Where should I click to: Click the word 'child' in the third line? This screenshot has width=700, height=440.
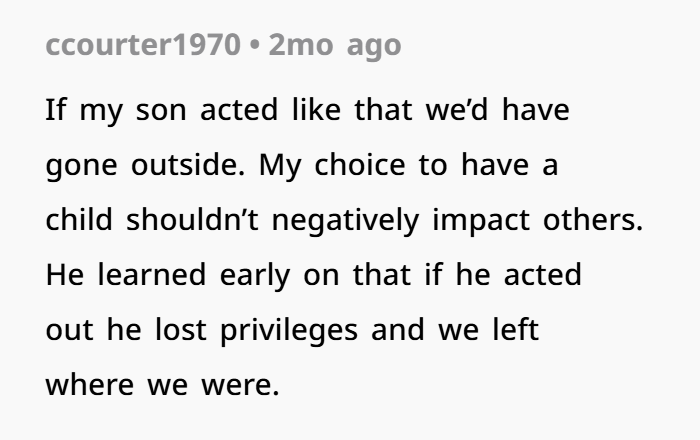coord(79,220)
